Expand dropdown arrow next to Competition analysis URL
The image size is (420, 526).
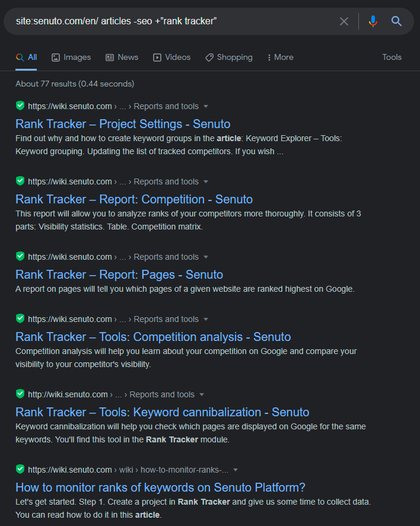click(x=206, y=319)
